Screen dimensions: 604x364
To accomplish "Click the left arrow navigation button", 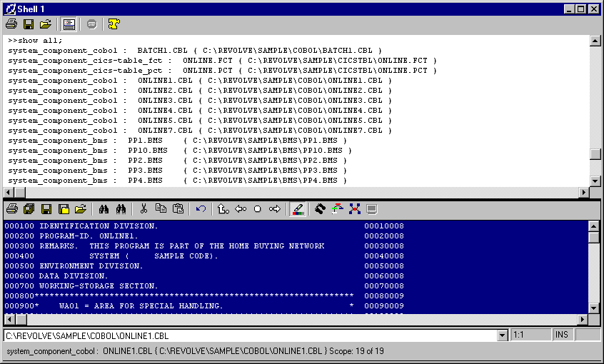I will coord(241,209).
